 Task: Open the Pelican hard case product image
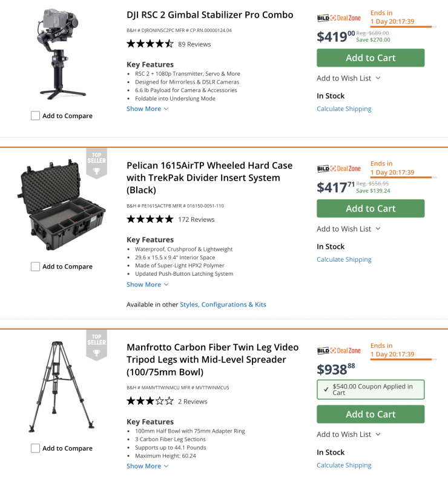(x=62, y=207)
